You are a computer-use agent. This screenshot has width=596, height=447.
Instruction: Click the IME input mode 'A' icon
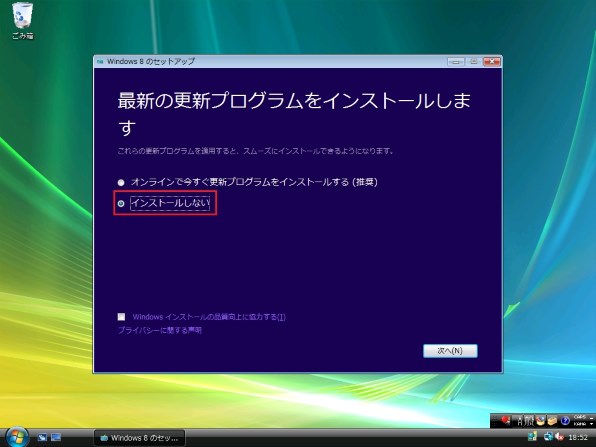(x=520, y=421)
